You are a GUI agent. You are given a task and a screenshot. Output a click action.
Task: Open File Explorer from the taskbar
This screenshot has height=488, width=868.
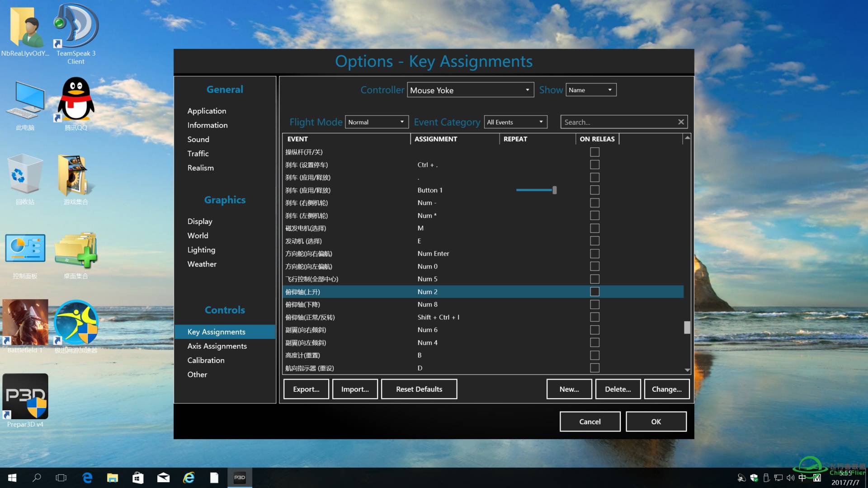113,478
